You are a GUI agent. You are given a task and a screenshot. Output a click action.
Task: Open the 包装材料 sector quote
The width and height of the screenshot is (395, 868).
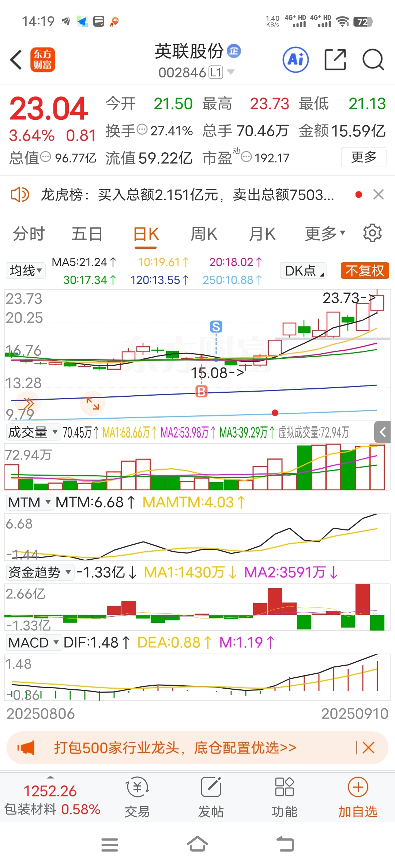[52, 800]
